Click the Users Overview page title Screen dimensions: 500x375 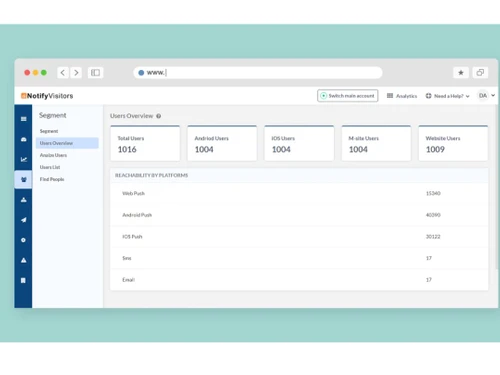[132, 116]
